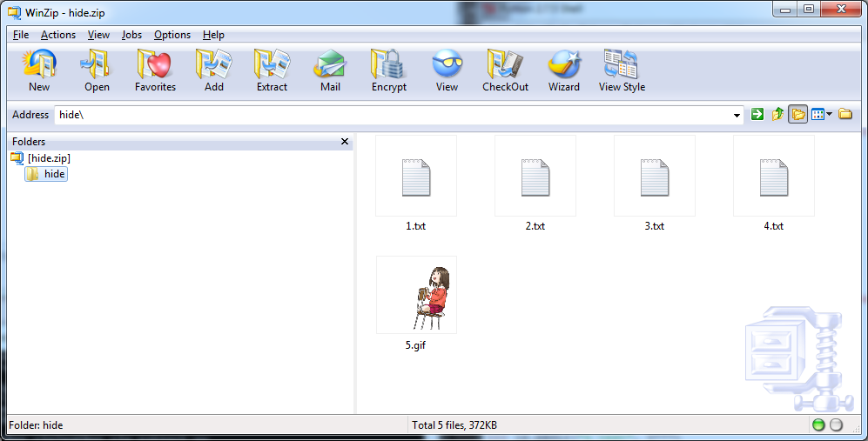Click the View toolbar icon with sunglasses
The image size is (868, 441).
447,63
